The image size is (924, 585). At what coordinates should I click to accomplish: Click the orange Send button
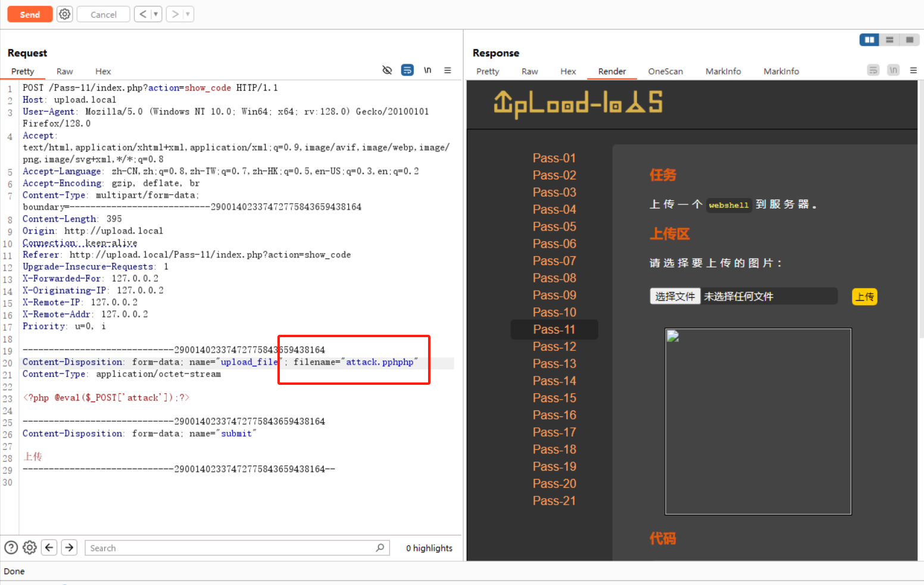tap(30, 14)
